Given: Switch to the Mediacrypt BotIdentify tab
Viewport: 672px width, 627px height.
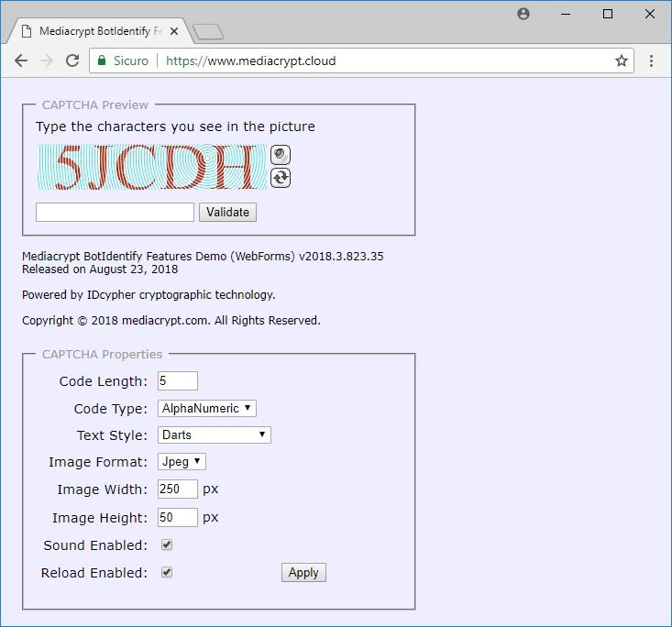Looking at the screenshot, I should coord(98,31).
